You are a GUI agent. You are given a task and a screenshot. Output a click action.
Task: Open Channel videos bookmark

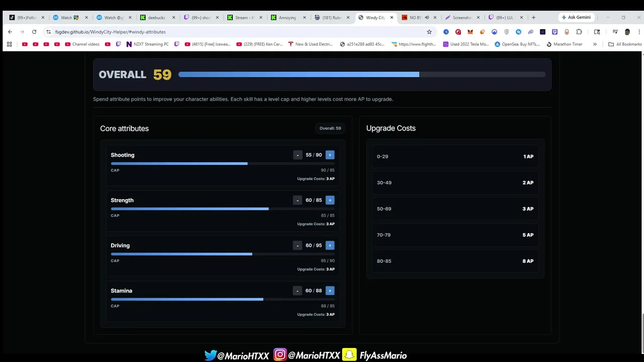83,44
